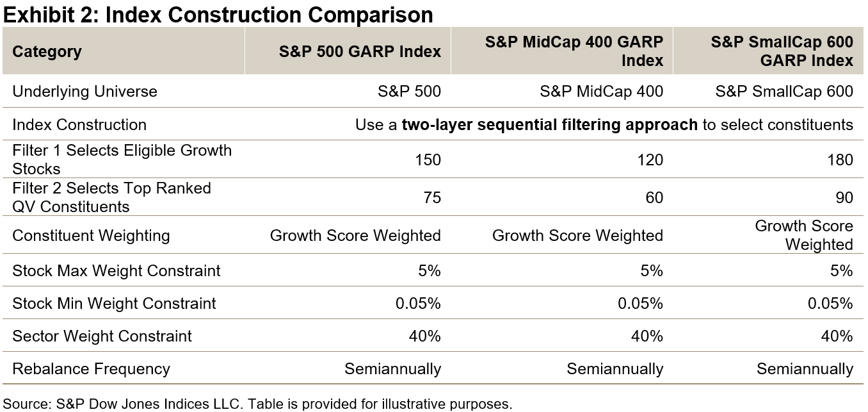Click the bold two-layer sequential filtering approach text
This screenshot has width=868, height=412.
tap(549, 124)
